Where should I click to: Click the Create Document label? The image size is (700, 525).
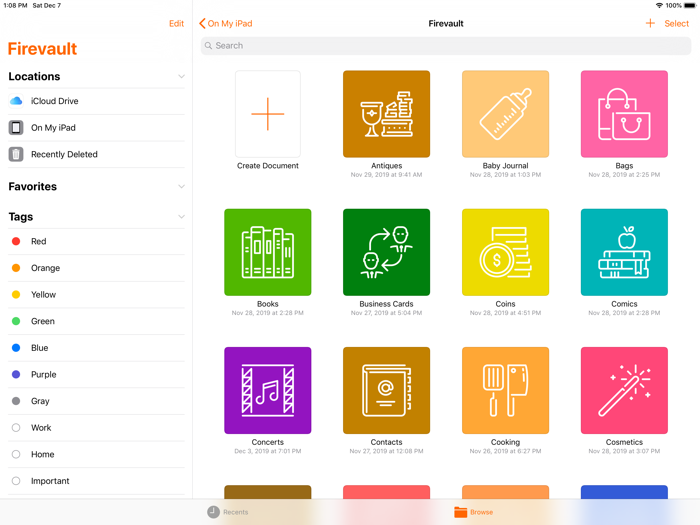point(267,166)
